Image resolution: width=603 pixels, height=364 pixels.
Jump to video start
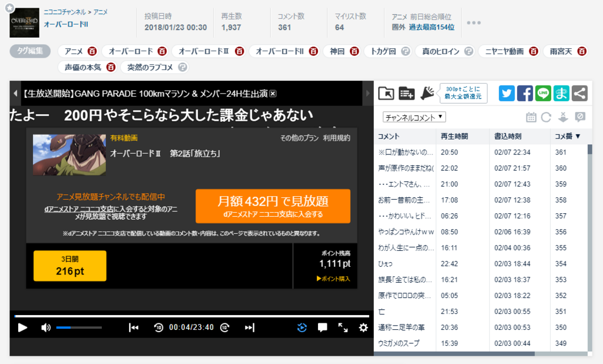(x=134, y=327)
